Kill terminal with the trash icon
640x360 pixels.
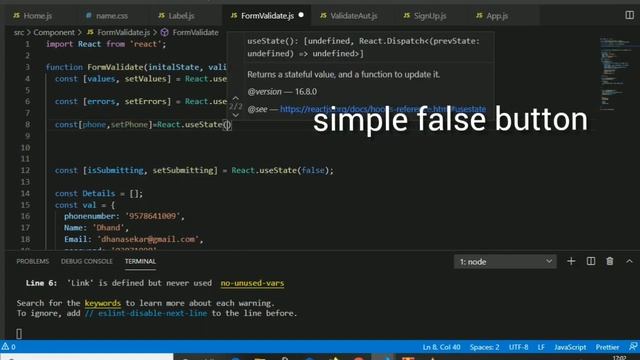pyautogui.click(x=610, y=261)
